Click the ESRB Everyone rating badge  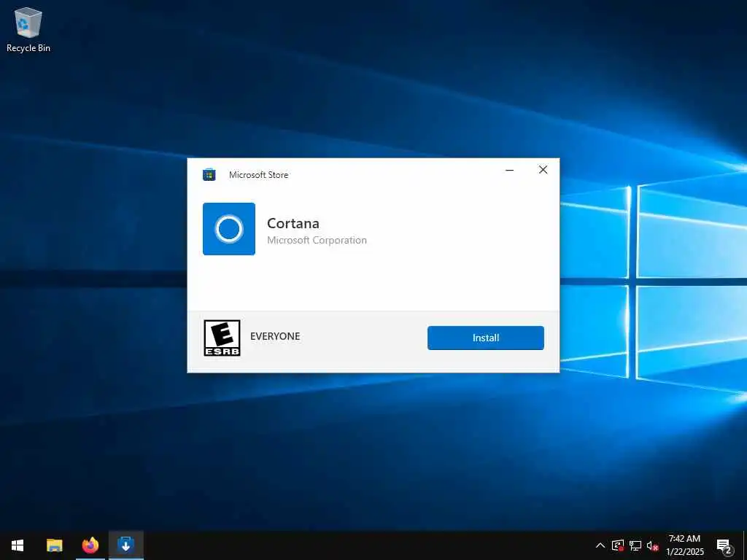(x=222, y=338)
